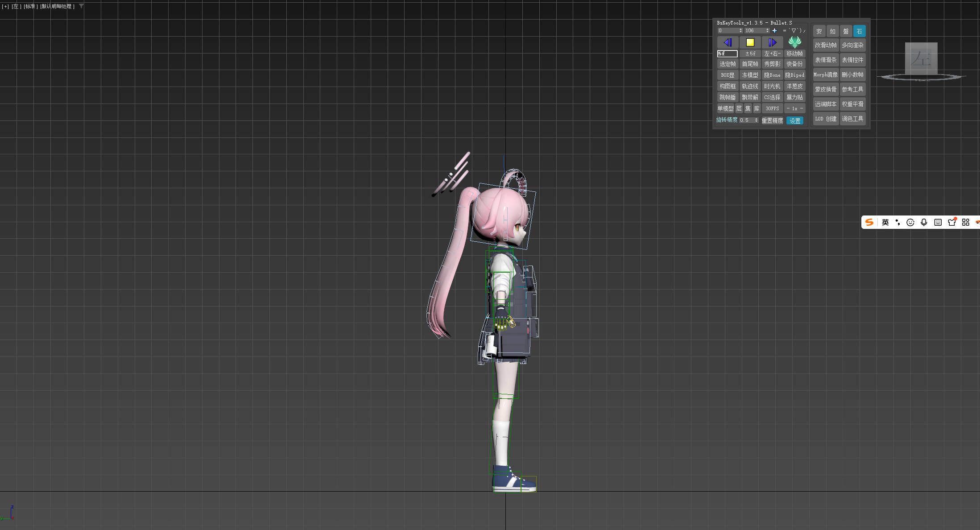Viewport: 980px width, 530px height.
Task: Click the 设置 settings button
Action: pos(794,120)
